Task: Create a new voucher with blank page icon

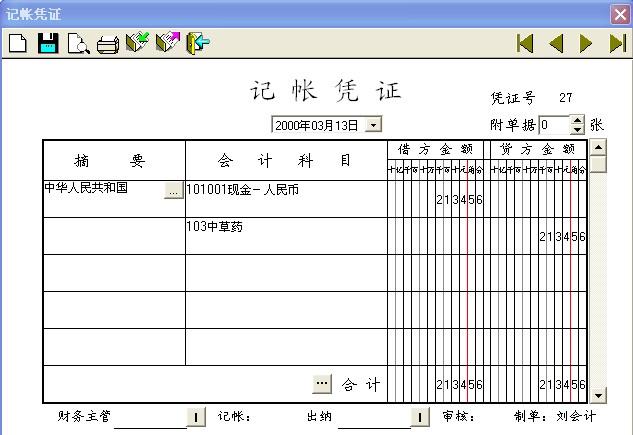Action: click(x=18, y=43)
